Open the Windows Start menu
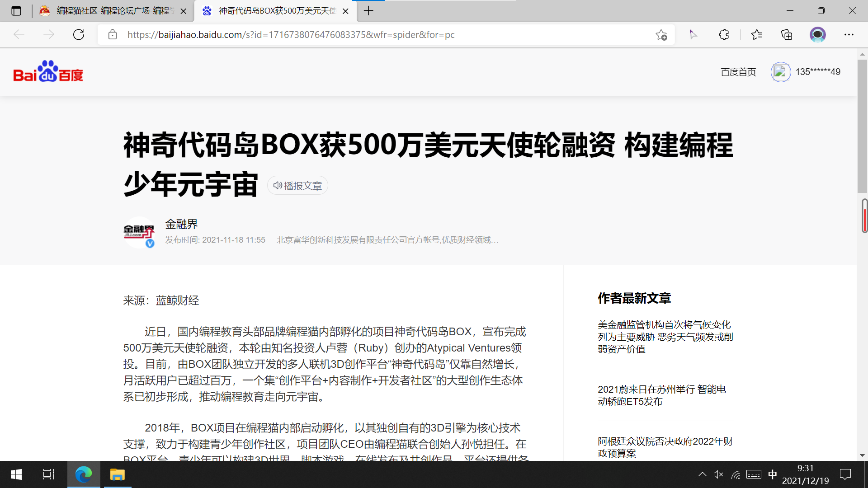 (x=16, y=474)
